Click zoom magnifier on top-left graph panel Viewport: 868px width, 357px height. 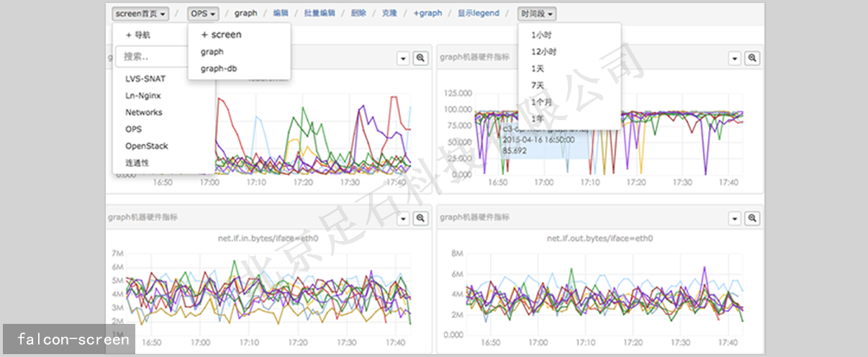tap(420, 58)
